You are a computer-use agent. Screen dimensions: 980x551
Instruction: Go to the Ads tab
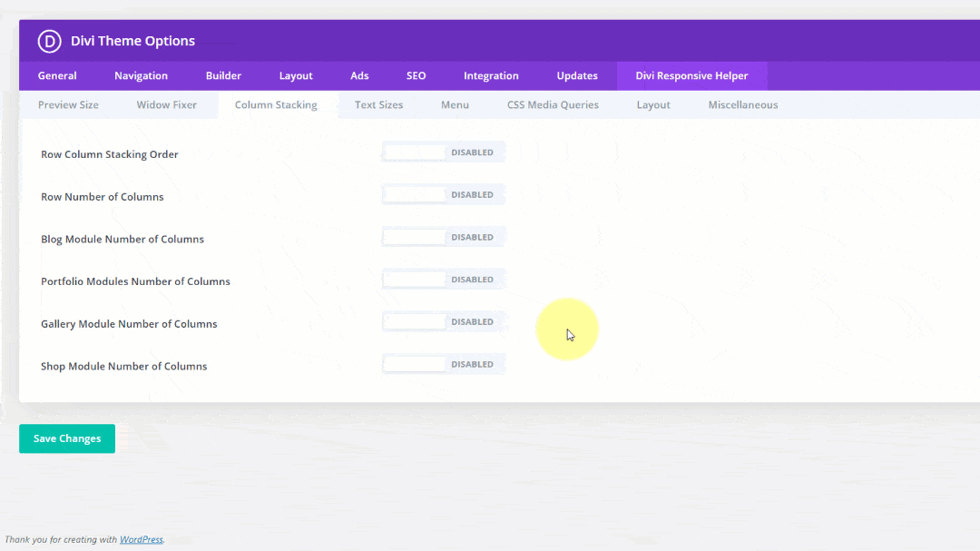[x=359, y=75]
